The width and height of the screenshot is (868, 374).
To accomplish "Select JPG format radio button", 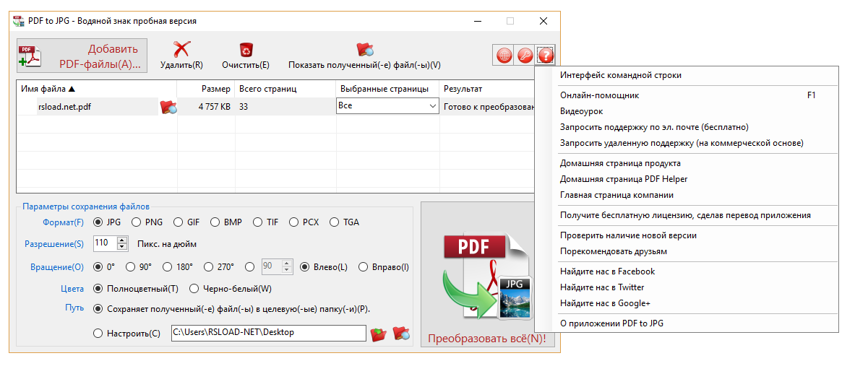I will pos(99,222).
